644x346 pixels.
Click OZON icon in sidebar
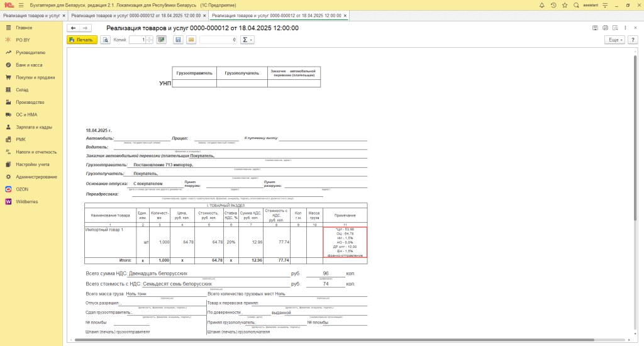coord(8,189)
